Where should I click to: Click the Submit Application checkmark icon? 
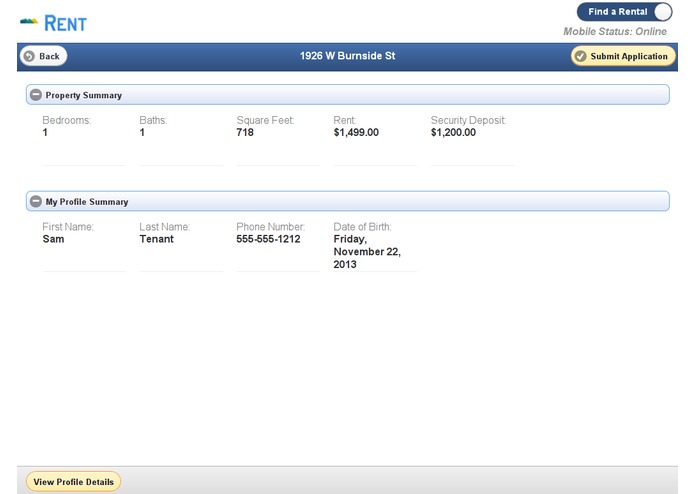click(x=580, y=56)
